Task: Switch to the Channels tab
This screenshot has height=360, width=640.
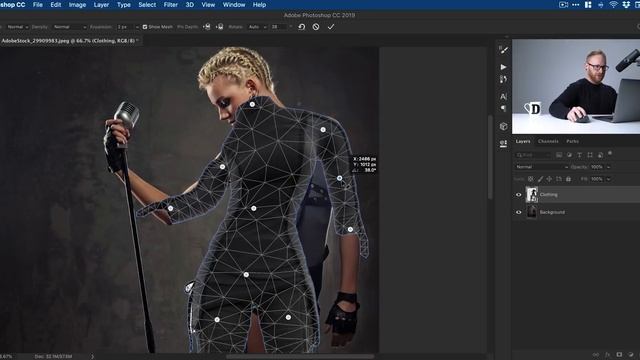Action: [548, 141]
